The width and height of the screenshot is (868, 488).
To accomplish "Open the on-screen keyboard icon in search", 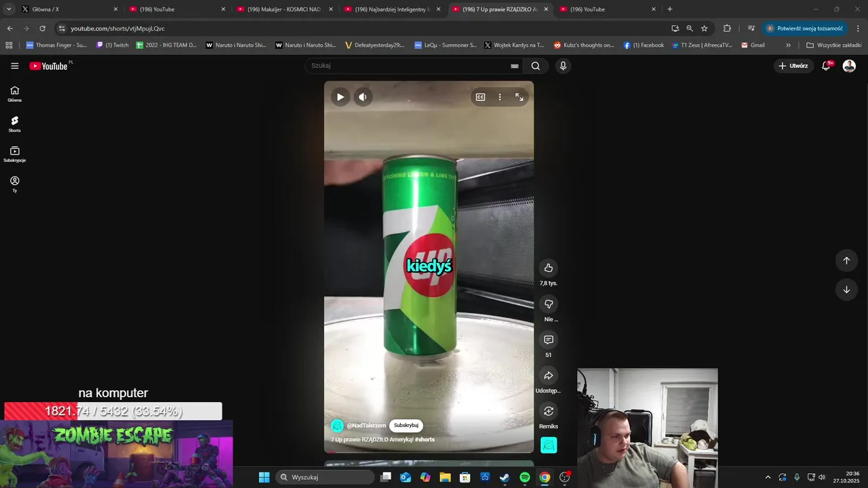I will 515,66.
